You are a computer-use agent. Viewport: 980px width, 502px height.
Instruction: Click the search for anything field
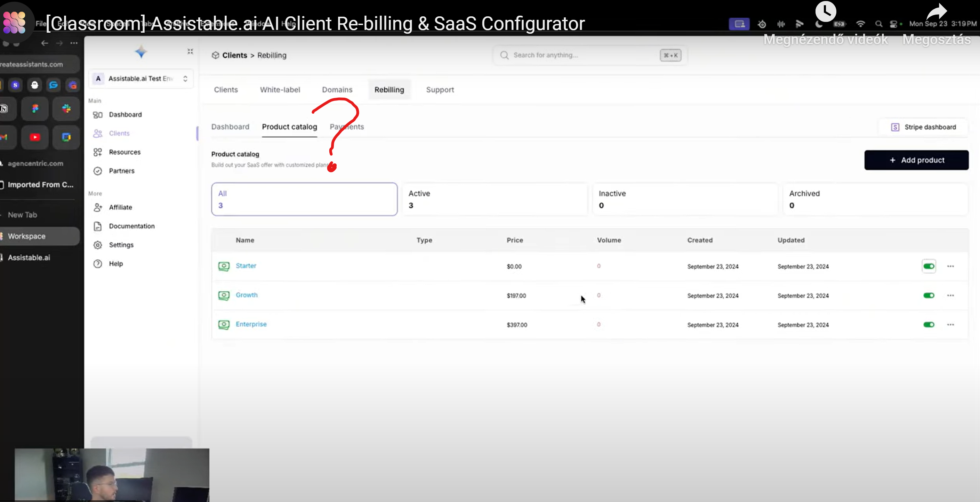[x=578, y=55]
